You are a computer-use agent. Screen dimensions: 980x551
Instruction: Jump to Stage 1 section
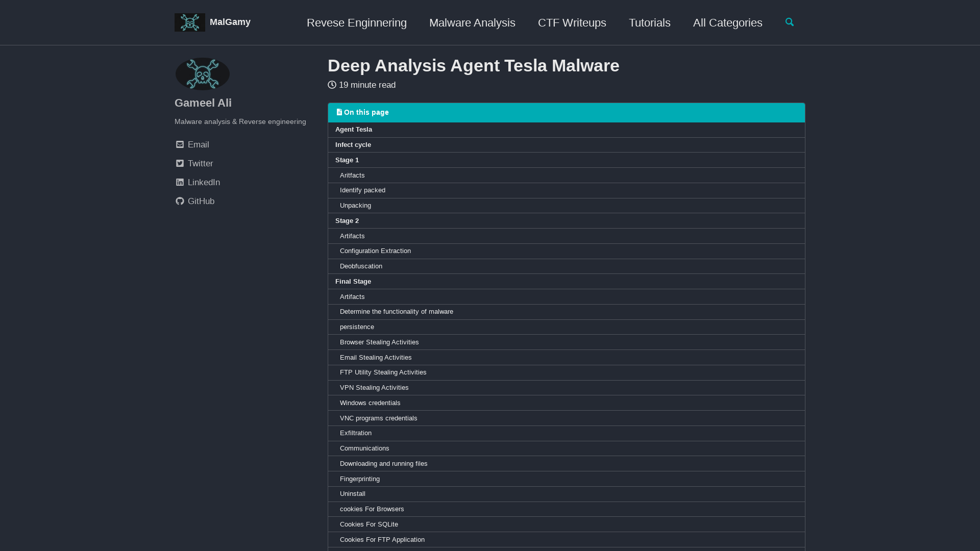pos(567,160)
